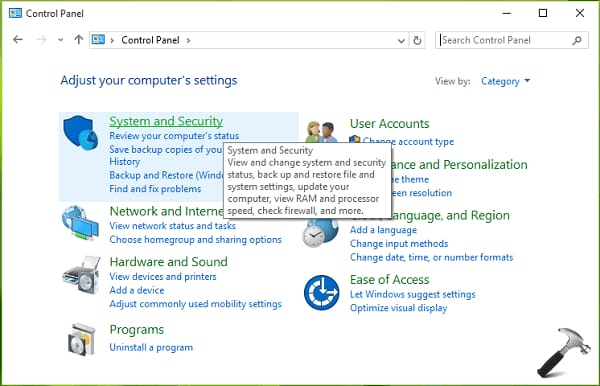This screenshot has height=386, width=600.
Task: Open Optimize visual display link
Action: [398, 308]
